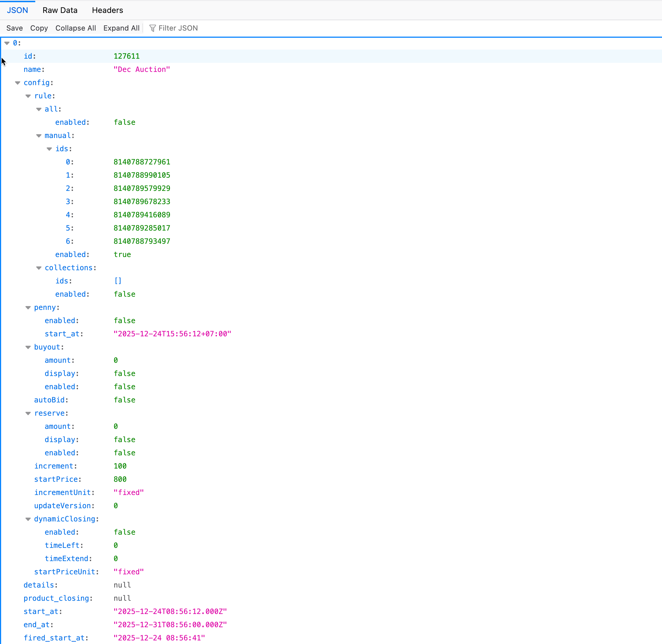Collapse the reserve section

tap(28, 413)
